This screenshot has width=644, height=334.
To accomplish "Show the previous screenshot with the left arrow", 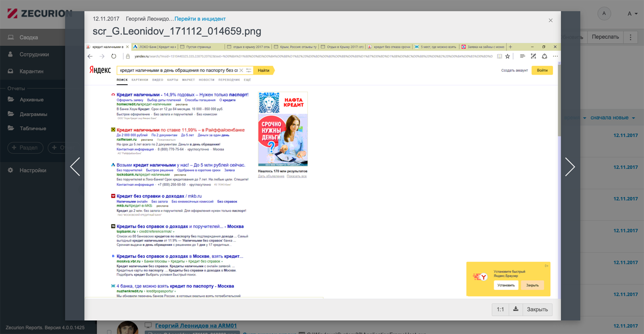I will (x=75, y=167).
